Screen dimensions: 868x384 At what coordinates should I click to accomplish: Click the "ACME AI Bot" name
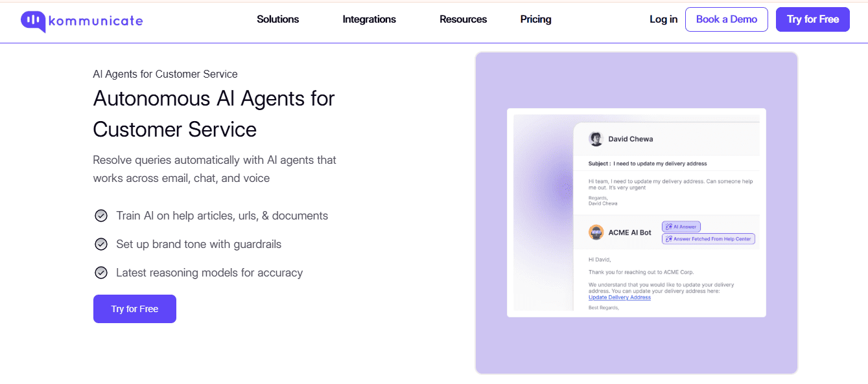(x=630, y=232)
